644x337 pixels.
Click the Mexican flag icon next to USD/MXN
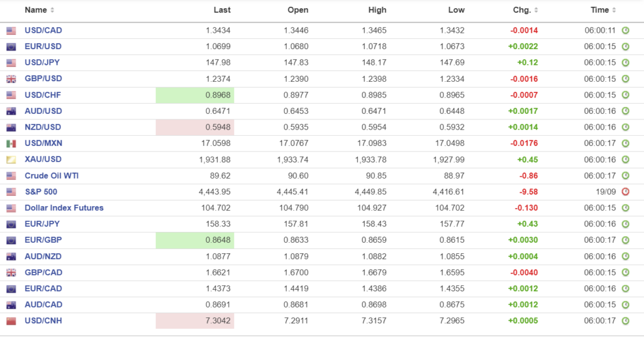tap(11, 144)
